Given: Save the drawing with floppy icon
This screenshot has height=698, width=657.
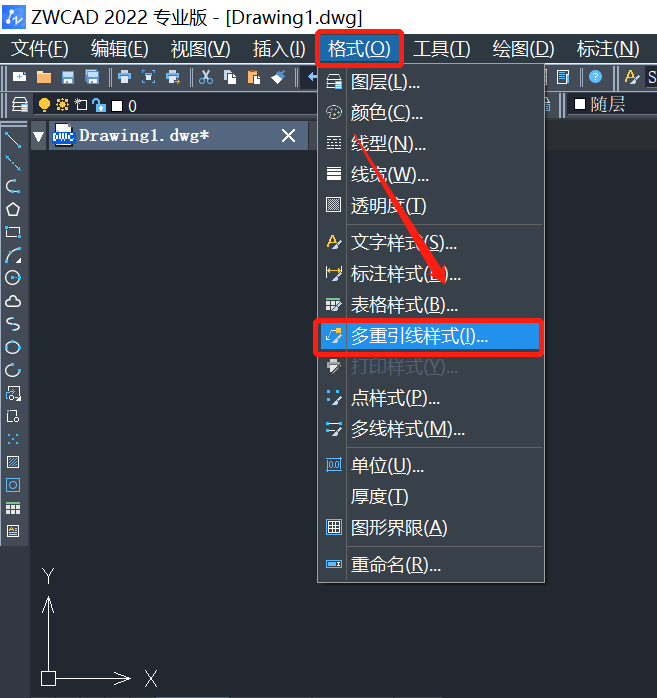Looking at the screenshot, I should (68, 77).
